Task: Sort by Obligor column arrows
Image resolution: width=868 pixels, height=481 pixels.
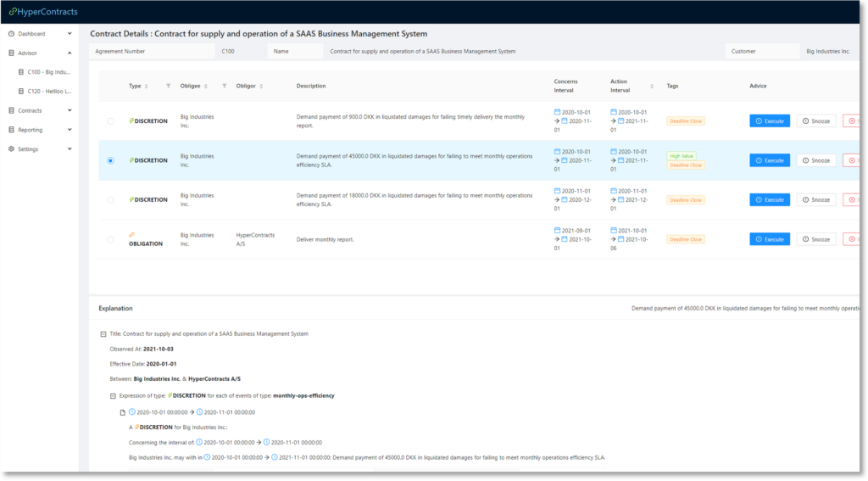Action: 261,86
